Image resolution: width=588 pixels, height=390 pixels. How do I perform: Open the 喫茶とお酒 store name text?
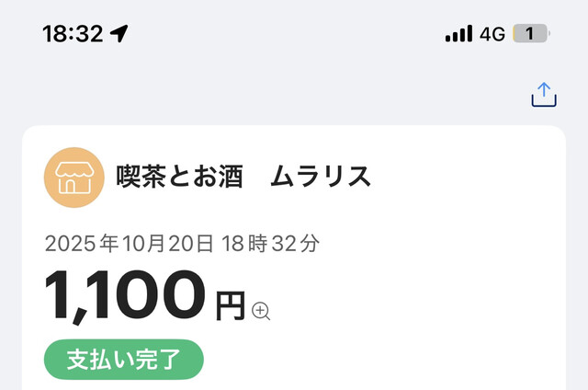click(x=180, y=177)
